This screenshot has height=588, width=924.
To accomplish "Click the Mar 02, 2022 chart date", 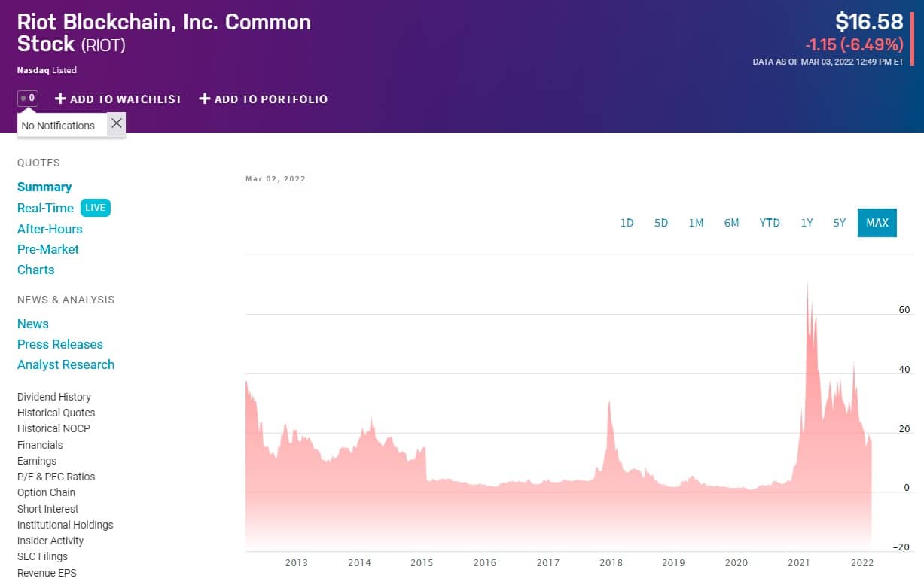I will point(276,179).
